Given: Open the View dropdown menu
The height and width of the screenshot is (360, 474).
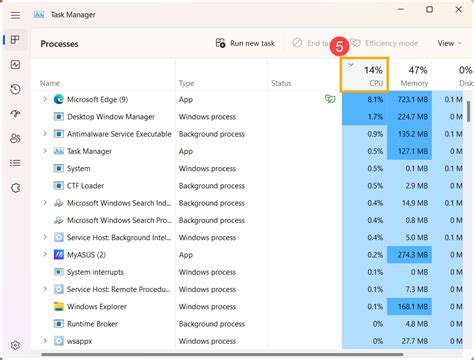Looking at the screenshot, I should [x=449, y=43].
